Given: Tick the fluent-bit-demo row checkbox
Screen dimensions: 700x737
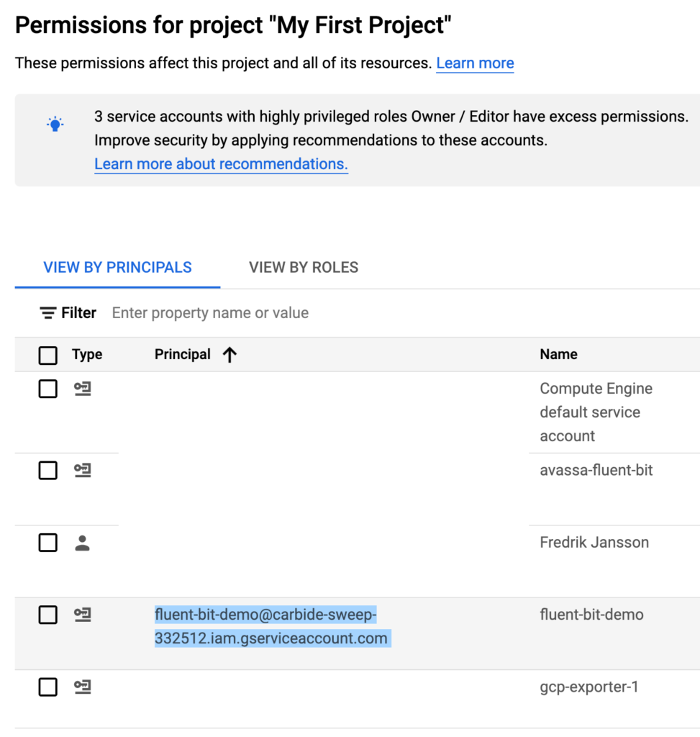Looking at the screenshot, I should tap(48, 615).
